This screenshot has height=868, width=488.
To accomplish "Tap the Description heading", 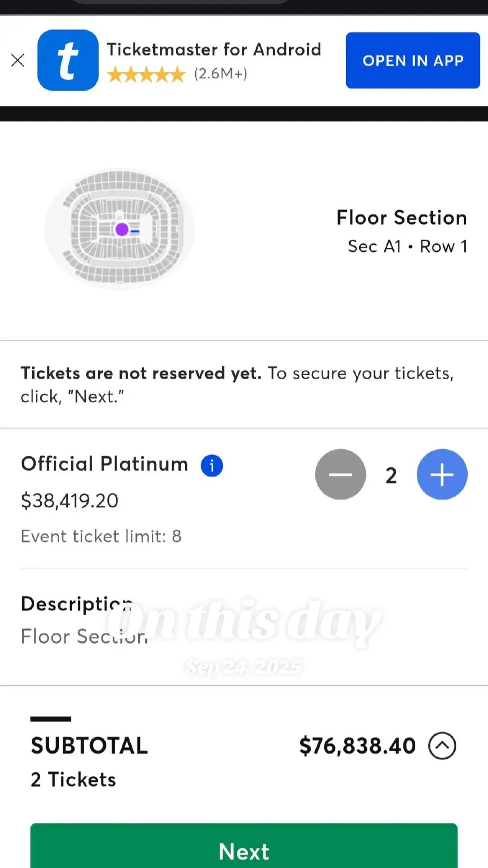I will (77, 604).
